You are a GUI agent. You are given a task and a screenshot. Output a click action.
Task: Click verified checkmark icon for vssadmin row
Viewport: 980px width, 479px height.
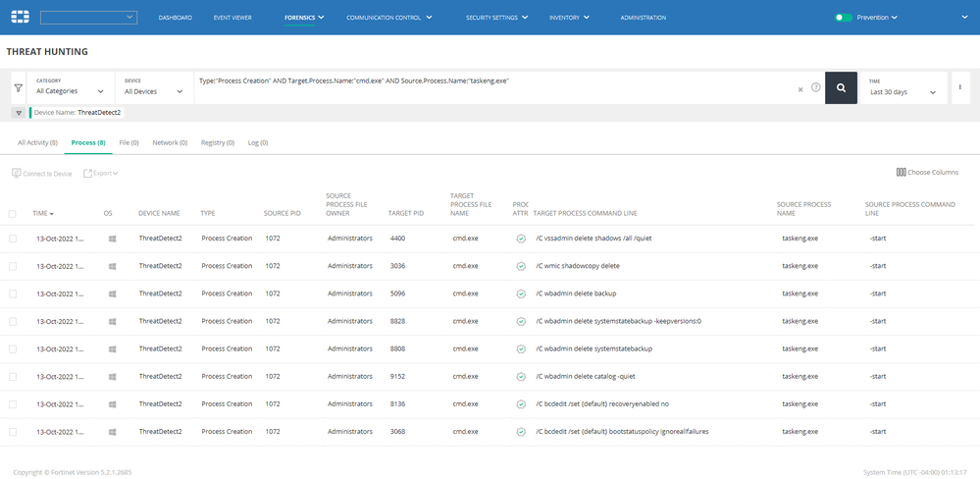click(520, 239)
